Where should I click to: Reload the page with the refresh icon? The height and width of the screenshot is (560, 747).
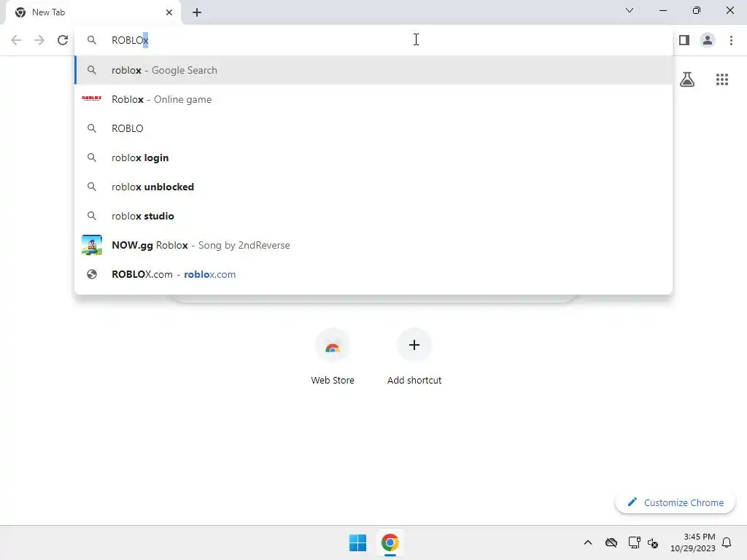[63, 40]
